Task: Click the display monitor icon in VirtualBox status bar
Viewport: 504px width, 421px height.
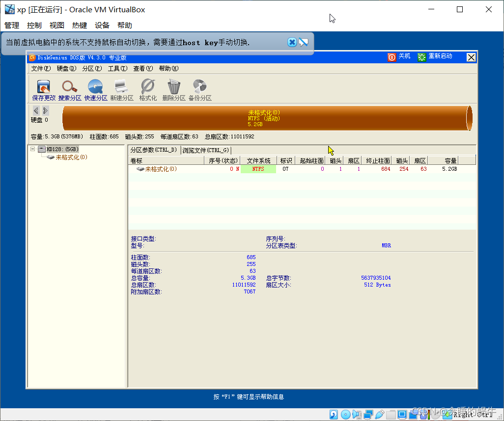Action: [402, 415]
